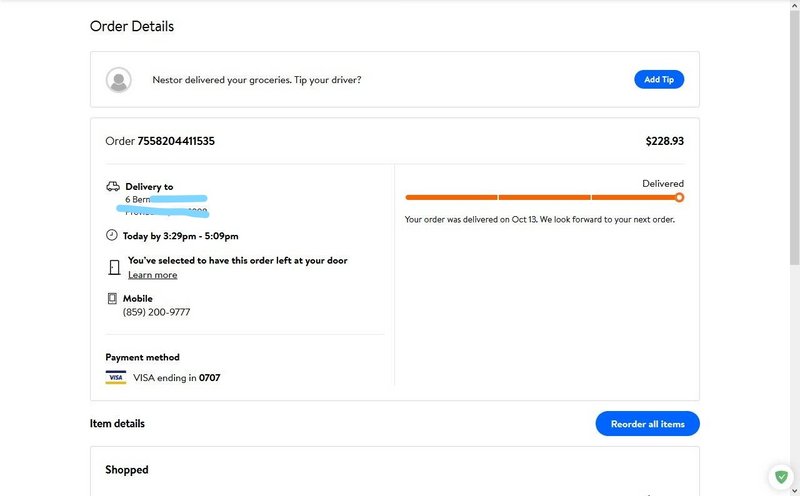The image size is (800, 496).
Task: Click the Item details heading
Action: [x=117, y=423]
